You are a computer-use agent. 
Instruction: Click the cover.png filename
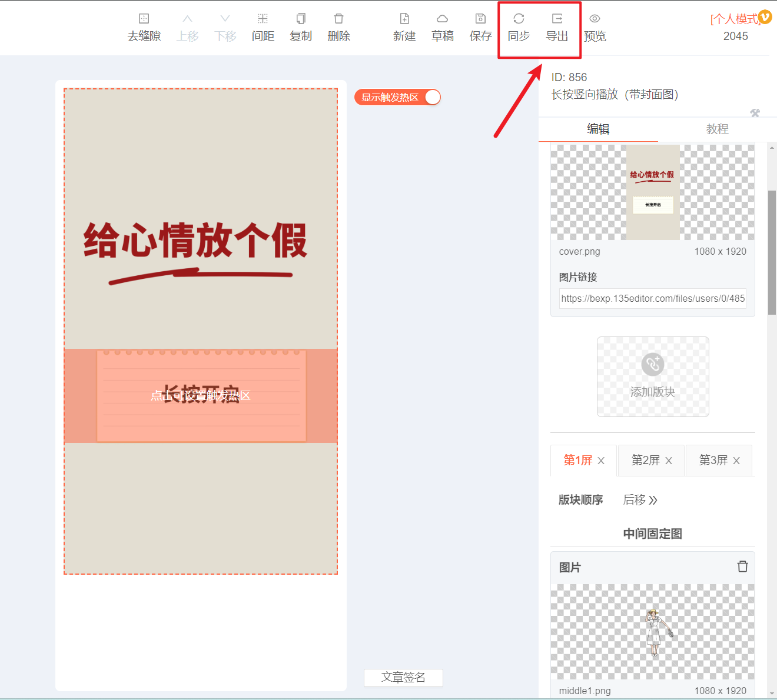coord(580,251)
